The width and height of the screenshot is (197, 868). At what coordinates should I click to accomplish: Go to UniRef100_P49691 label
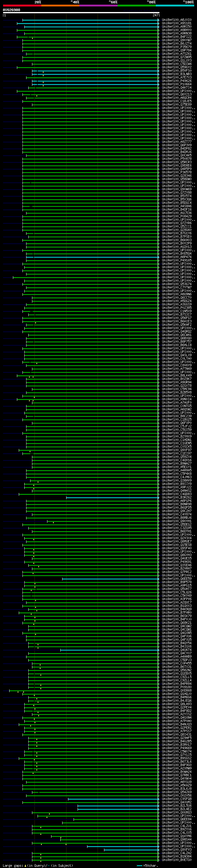click(177, 562)
